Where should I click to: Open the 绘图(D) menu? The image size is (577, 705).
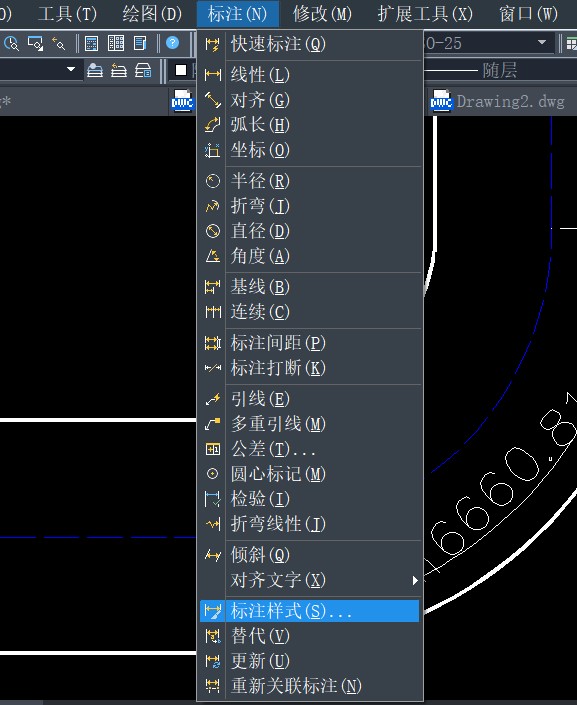click(x=152, y=14)
